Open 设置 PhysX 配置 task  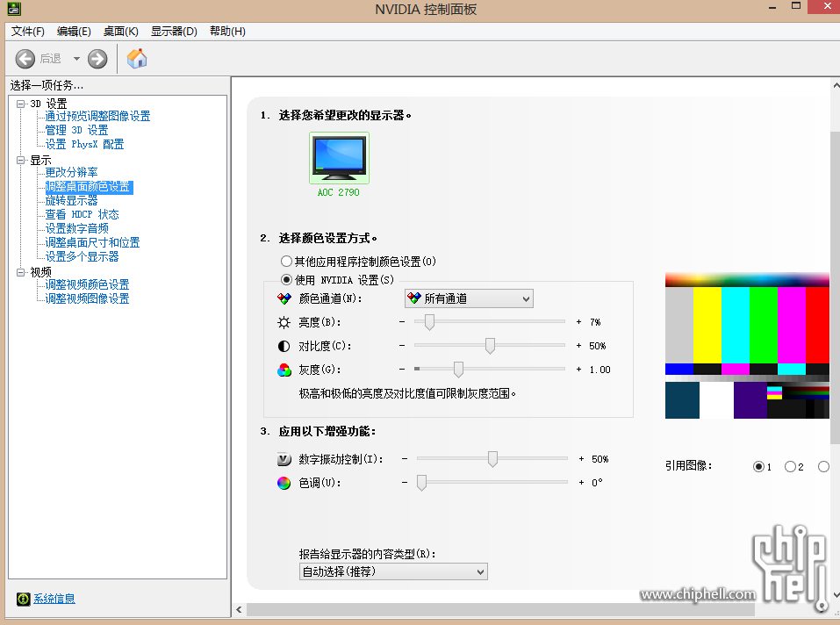(x=84, y=144)
